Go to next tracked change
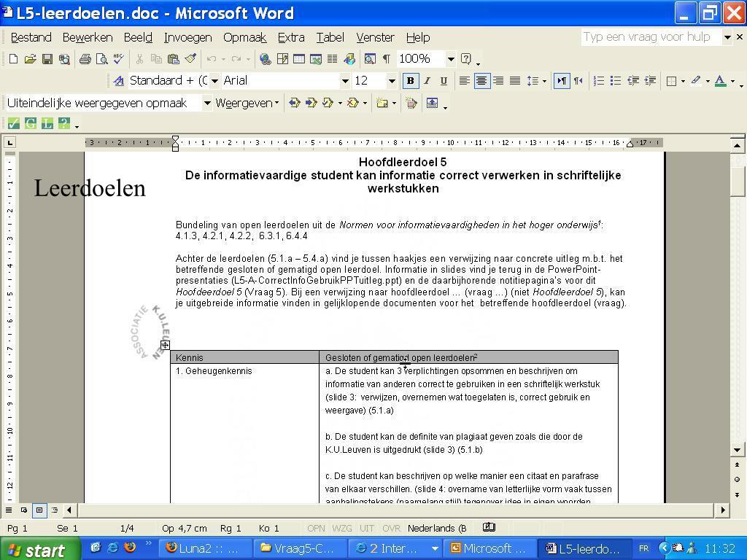 311,103
